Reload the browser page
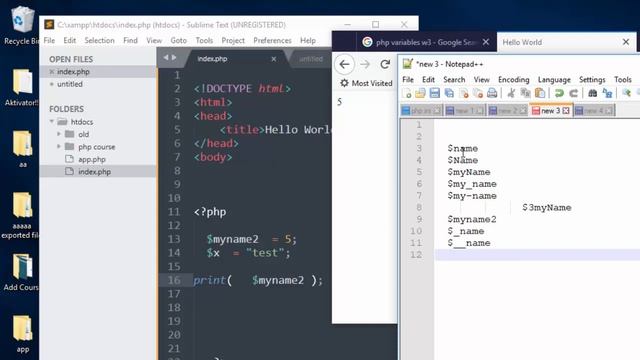This screenshot has width=640, height=360. tap(385, 64)
